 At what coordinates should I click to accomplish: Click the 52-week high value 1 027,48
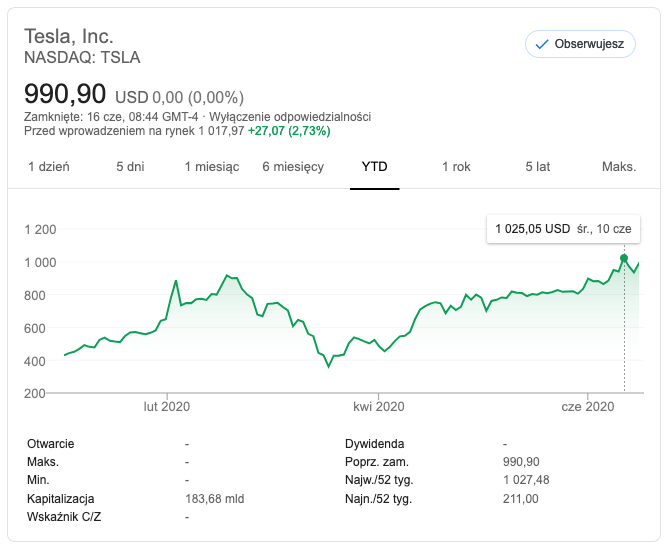tap(526, 480)
